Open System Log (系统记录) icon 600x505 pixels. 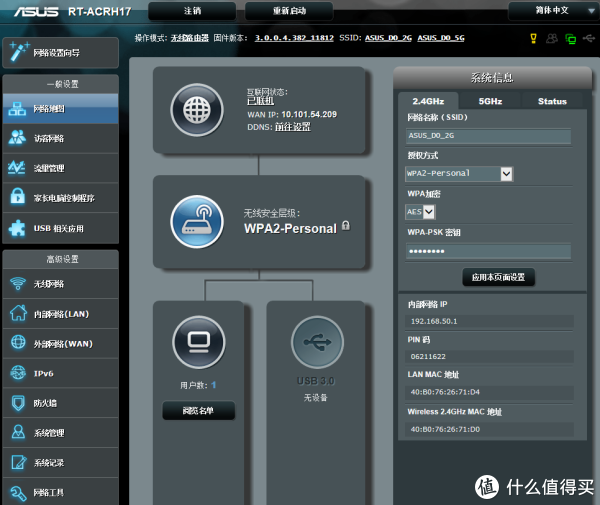pyautogui.click(x=18, y=462)
